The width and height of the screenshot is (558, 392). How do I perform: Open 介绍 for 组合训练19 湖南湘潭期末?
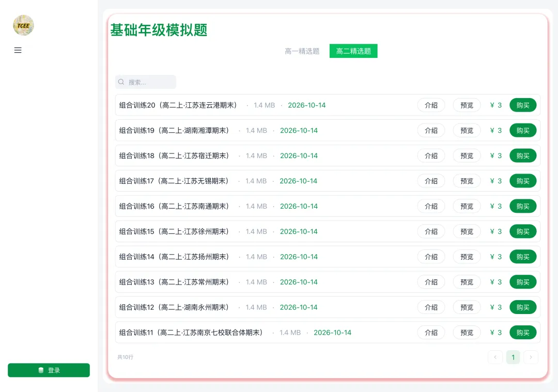431,130
